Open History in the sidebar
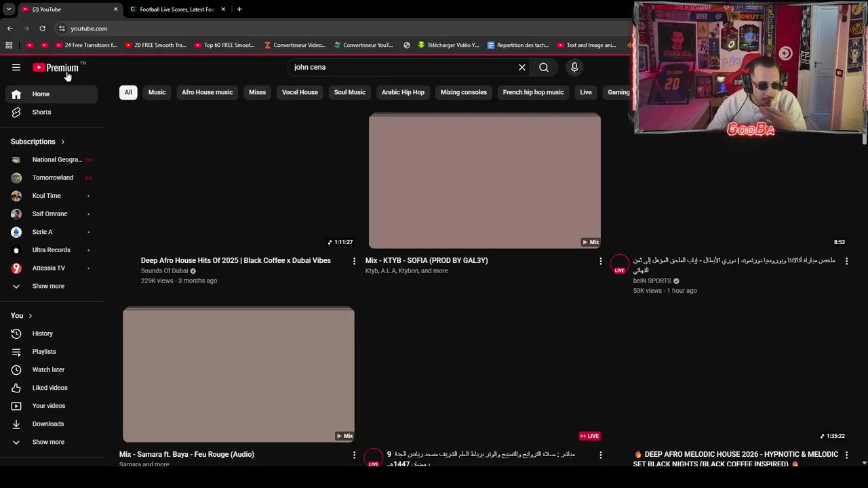Image resolution: width=868 pixels, height=488 pixels. click(x=52, y=333)
